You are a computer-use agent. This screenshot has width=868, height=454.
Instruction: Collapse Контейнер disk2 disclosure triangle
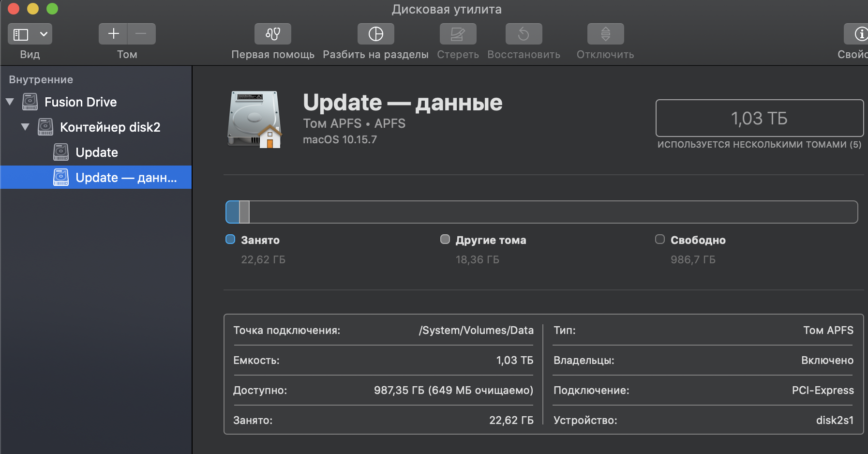pos(25,127)
